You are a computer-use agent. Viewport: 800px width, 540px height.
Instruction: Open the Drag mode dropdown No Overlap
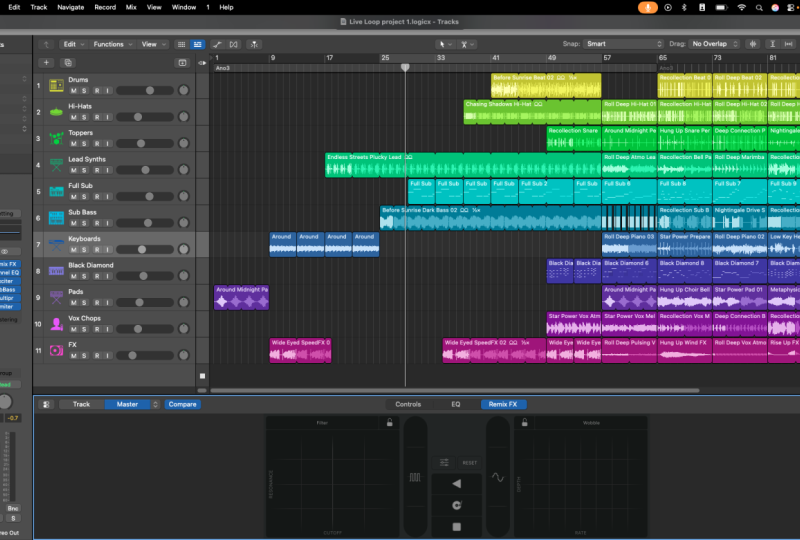[x=714, y=44]
